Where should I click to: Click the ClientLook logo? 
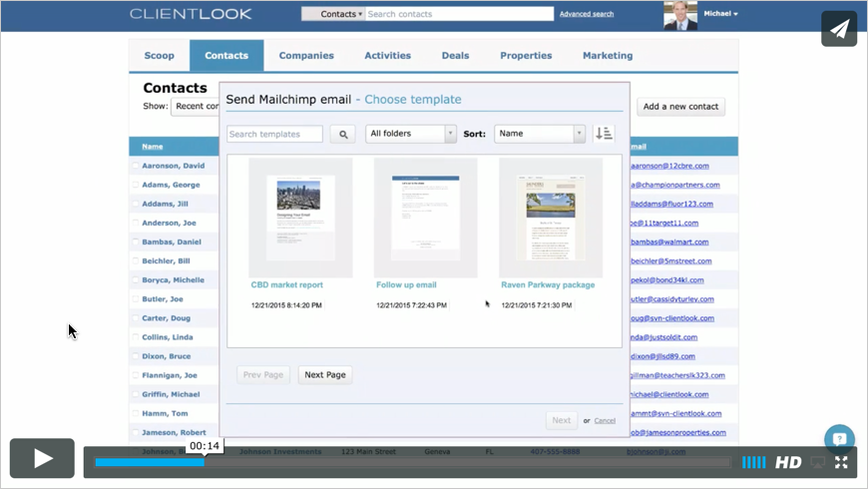[x=191, y=14]
